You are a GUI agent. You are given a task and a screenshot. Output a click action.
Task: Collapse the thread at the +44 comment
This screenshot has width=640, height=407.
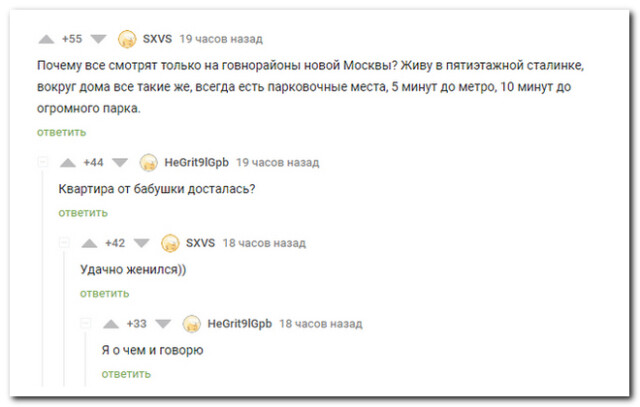(42, 162)
